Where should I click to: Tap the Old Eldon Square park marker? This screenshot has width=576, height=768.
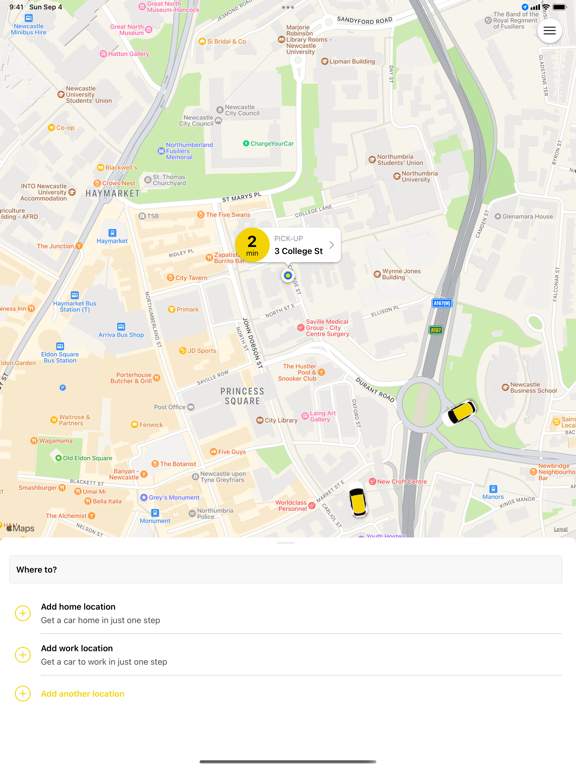click(x=58, y=458)
